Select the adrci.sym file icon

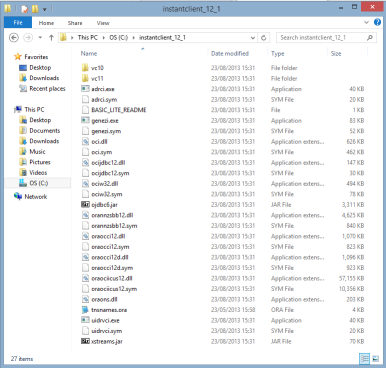(x=85, y=99)
